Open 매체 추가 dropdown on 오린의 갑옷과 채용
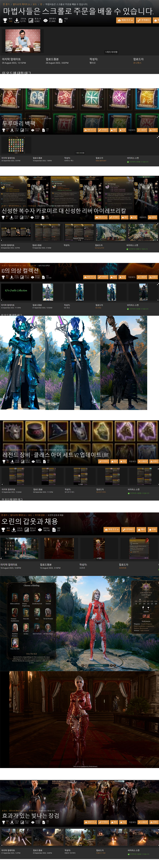 (x=112, y=530)
